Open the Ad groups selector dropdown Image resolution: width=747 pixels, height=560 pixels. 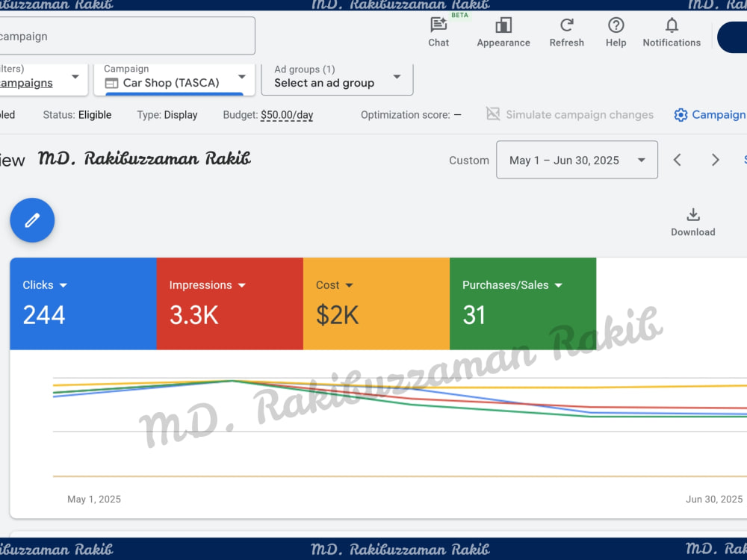[337, 79]
